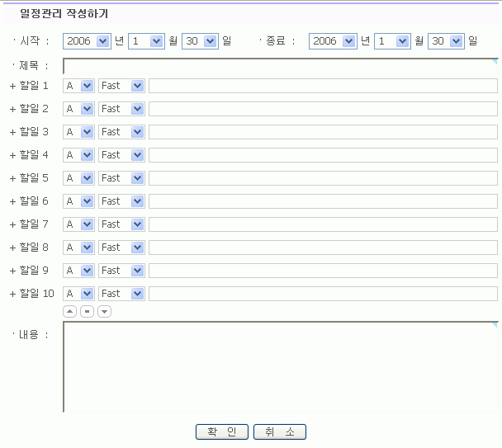502x448 pixels.
Task: Open the start day 30 dropdown
Action: pyautogui.click(x=200, y=40)
